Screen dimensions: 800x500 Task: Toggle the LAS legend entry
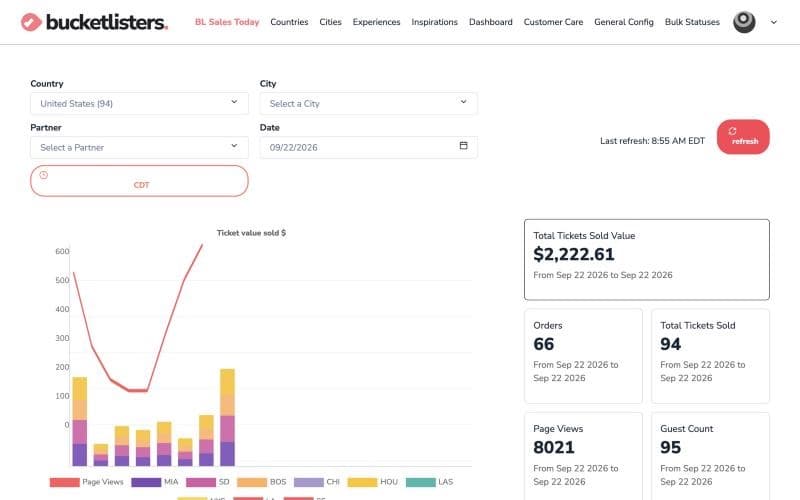point(430,482)
